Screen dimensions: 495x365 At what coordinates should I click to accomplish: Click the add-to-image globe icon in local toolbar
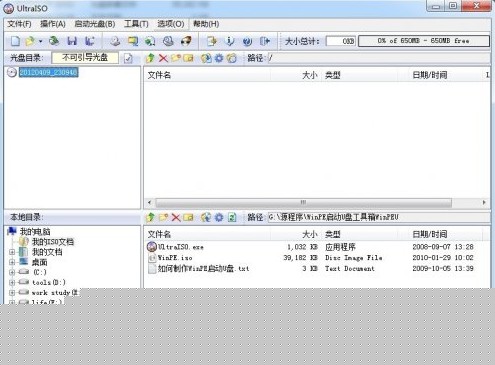(206, 218)
